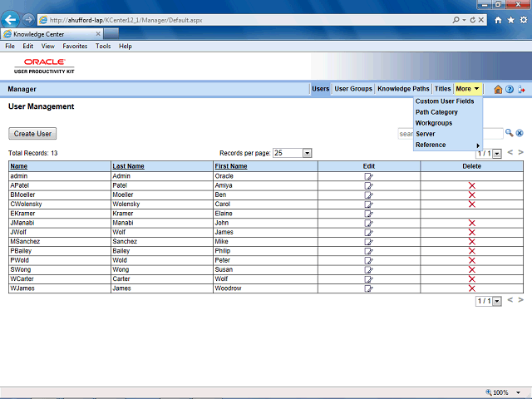532x399 pixels.
Task: Delete user APatel
Action: (471, 185)
